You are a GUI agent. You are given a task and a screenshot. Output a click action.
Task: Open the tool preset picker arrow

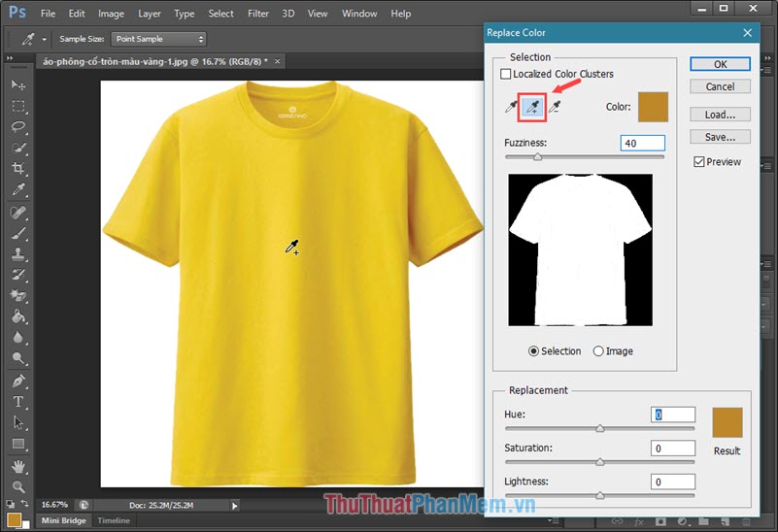click(x=44, y=39)
